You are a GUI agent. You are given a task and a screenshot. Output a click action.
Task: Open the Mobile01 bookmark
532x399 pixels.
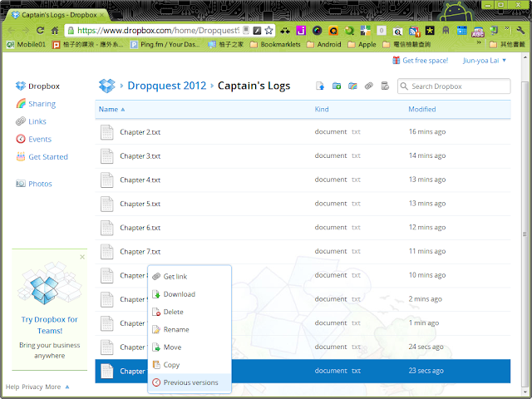click(x=26, y=44)
